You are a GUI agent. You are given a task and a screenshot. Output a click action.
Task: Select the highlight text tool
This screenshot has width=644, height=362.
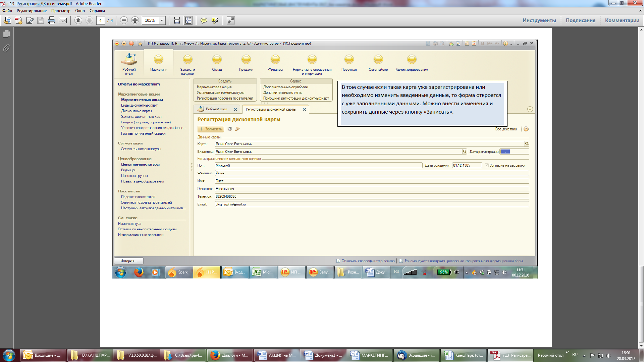coord(215,20)
